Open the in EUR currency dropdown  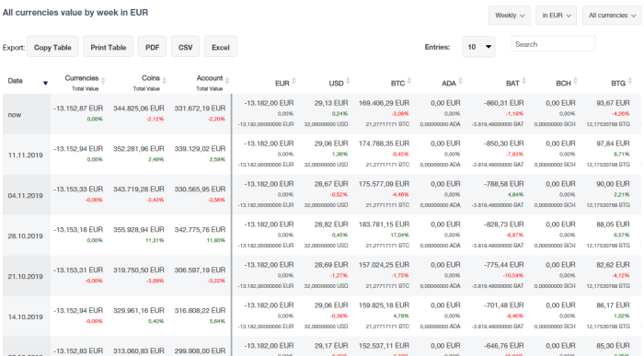556,16
